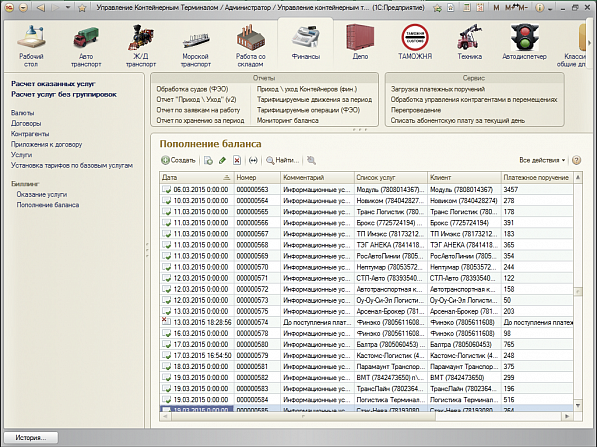
Task: Open Тарифицируемые движения за период
Action: coord(314,99)
